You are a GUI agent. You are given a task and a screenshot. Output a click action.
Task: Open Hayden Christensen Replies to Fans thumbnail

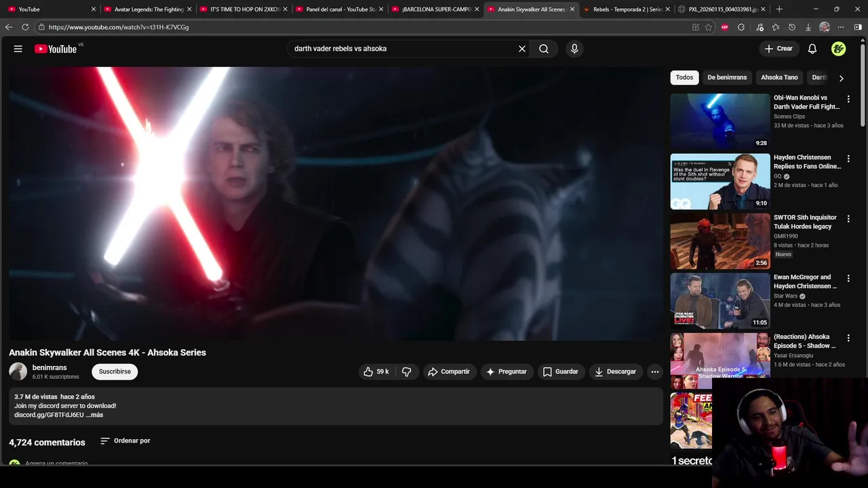(720, 181)
